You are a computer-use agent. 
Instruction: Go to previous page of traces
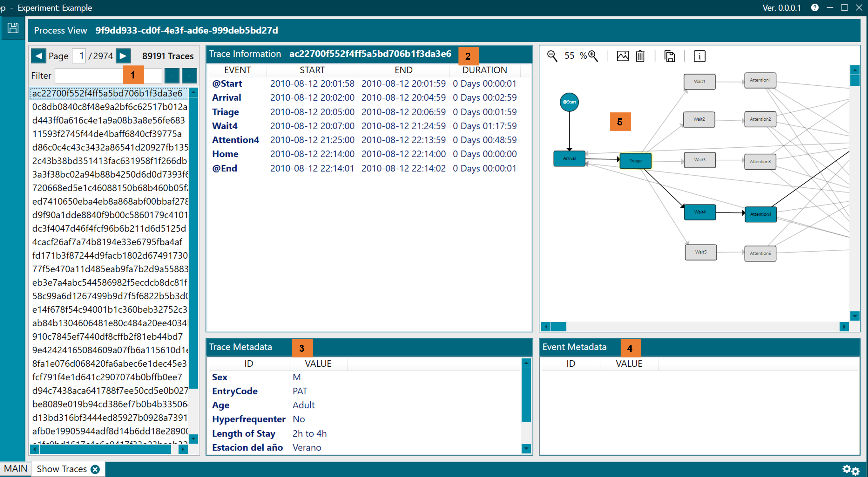coord(38,56)
